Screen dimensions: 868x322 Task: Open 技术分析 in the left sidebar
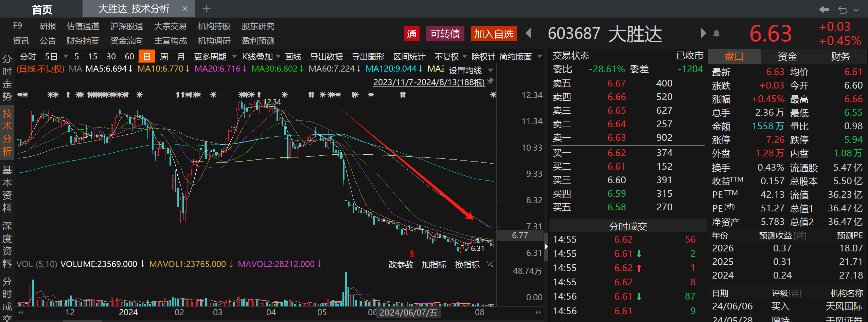[7, 132]
